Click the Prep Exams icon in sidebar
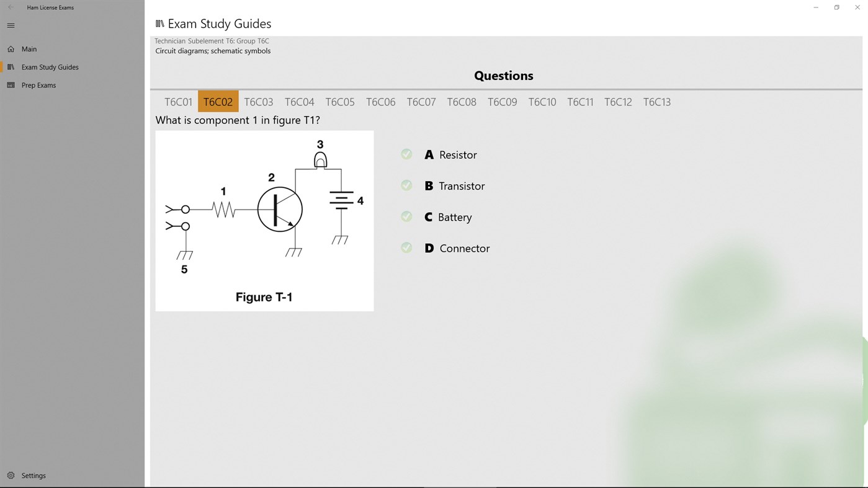 tap(11, 85)
